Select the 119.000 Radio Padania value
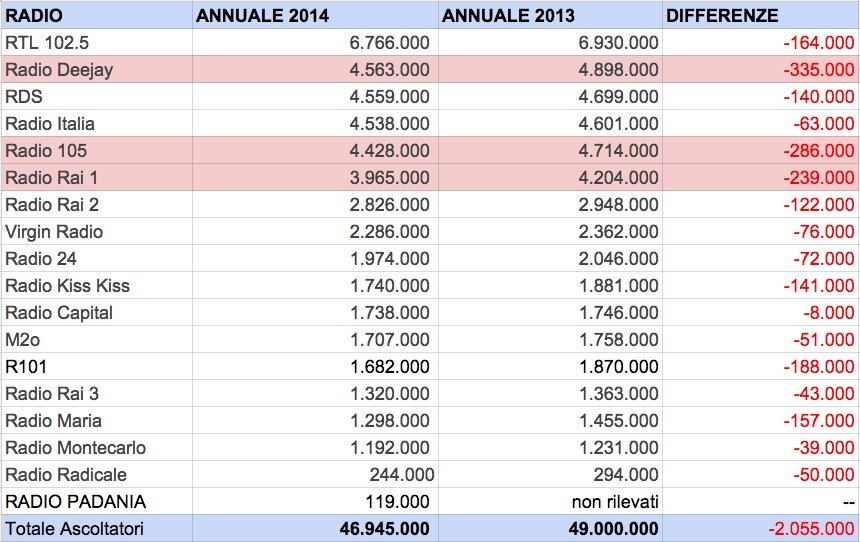860x542 pixels. tap(398, 501)
